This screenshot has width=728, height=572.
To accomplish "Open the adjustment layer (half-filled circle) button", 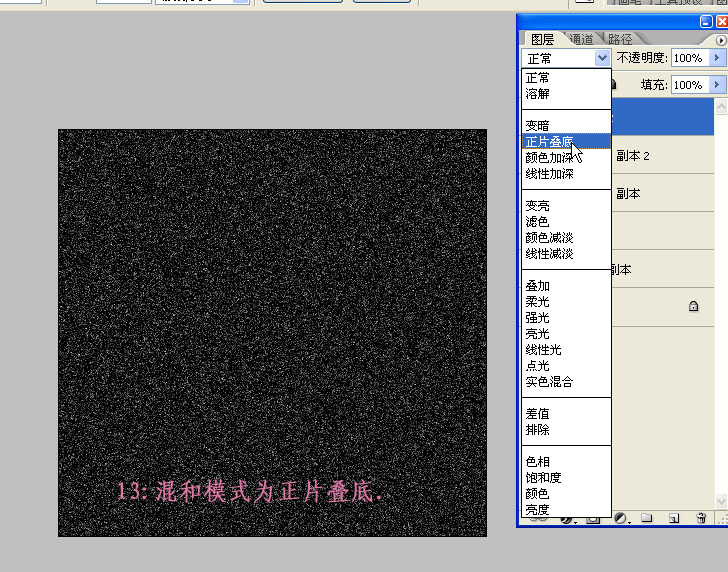I will point(621,518).
